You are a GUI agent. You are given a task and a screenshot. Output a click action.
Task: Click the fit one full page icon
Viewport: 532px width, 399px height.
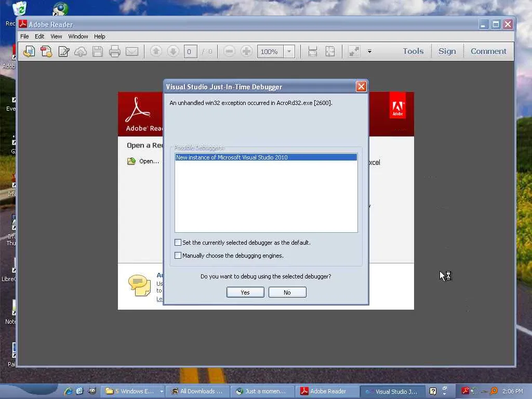(330, 51)
